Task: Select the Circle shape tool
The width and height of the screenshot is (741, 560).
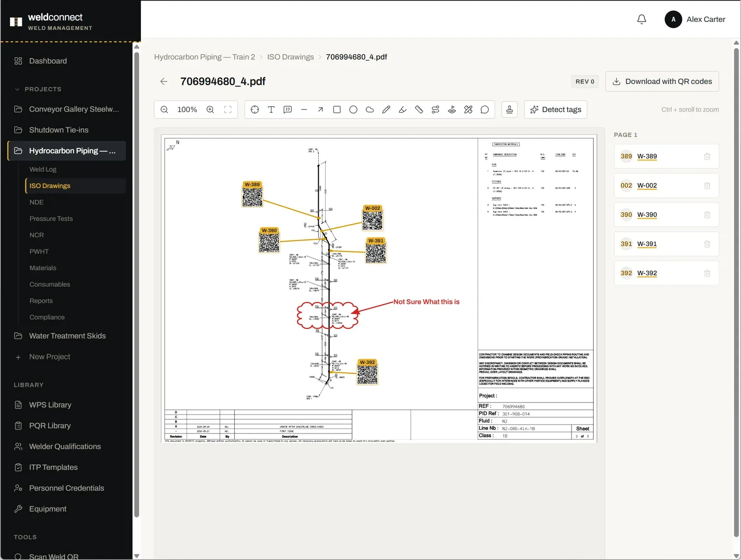Action: [353, 110]
